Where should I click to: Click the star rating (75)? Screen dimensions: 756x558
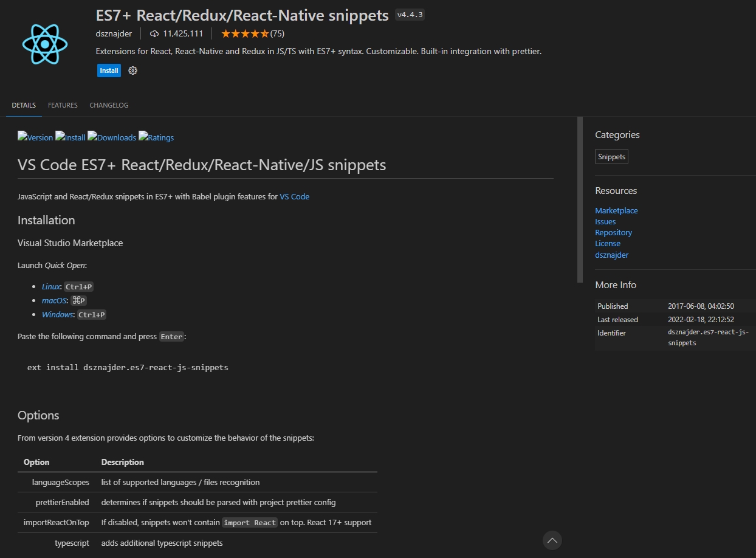point(252,33)
